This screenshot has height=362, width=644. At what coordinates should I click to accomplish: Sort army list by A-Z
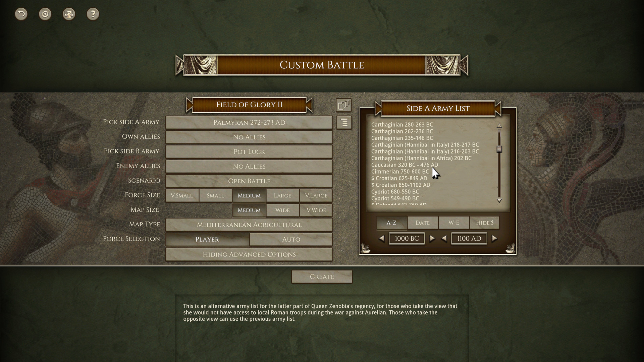391,223
